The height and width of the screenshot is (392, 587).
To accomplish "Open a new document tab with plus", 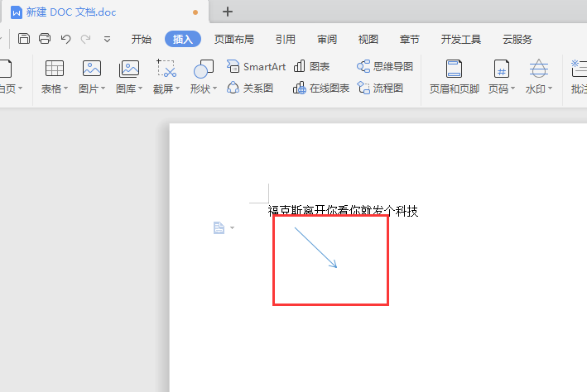I will (227, 12).
